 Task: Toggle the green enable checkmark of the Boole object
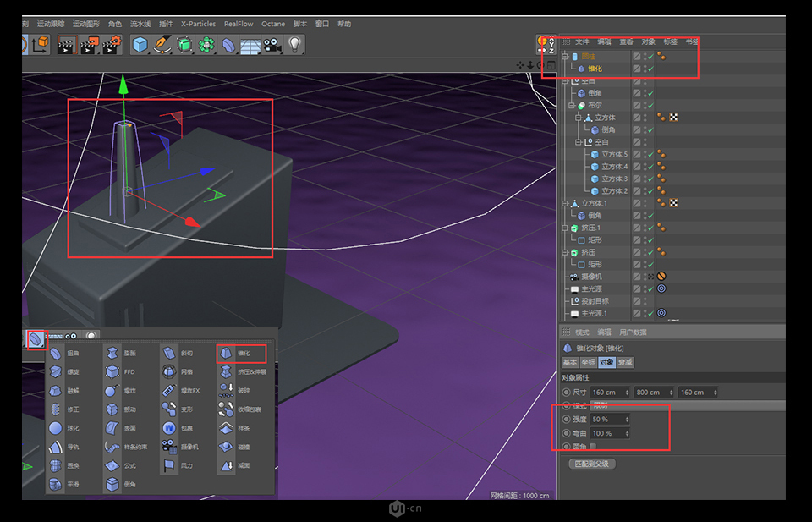(650, 104)
